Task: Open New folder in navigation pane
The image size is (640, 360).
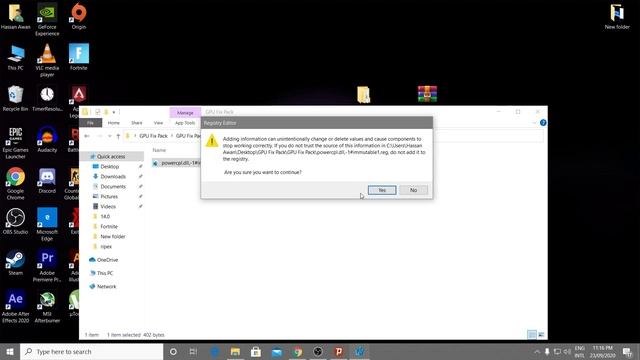Action: [113, 236]
